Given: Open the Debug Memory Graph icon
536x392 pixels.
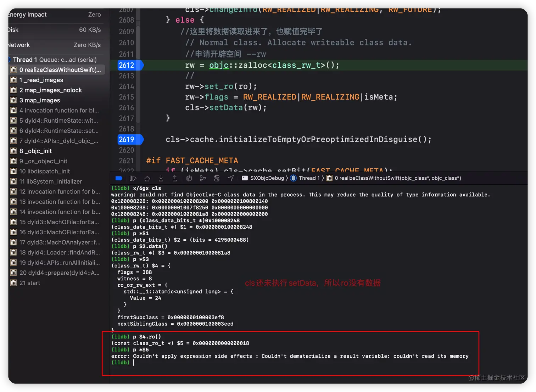Looking at the screenshot, I should click(203, 178).
